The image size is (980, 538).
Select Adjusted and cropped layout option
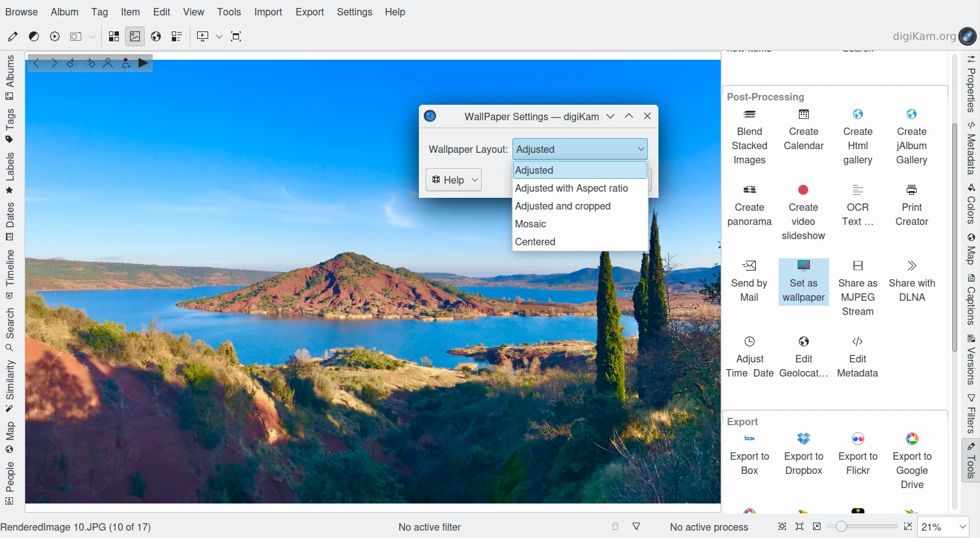[562, 206]
